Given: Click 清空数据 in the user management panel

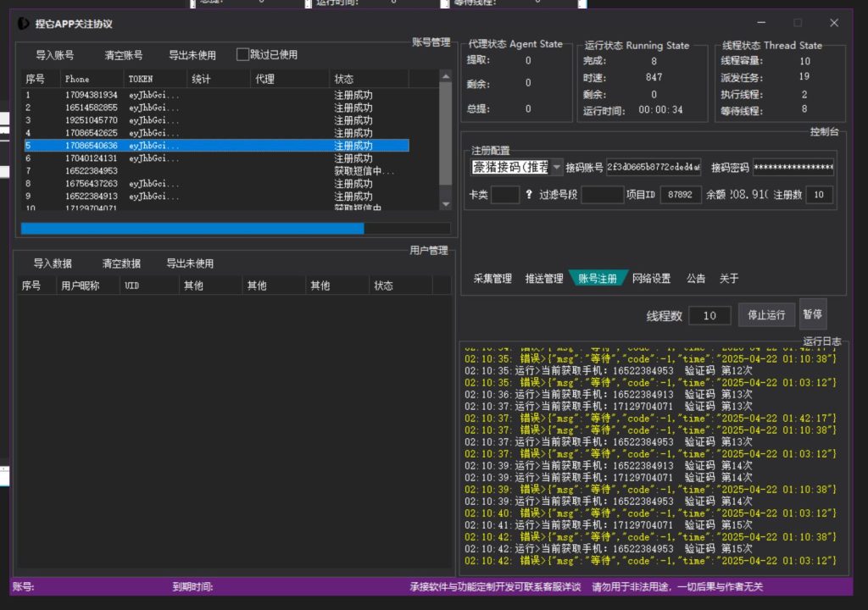Looking at the screenshot, I should 121,263.
